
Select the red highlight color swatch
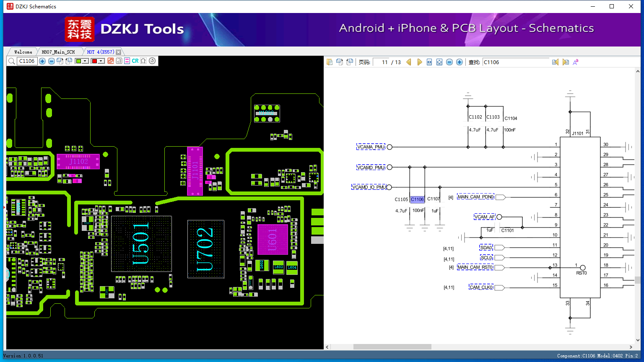click(95, 61)
